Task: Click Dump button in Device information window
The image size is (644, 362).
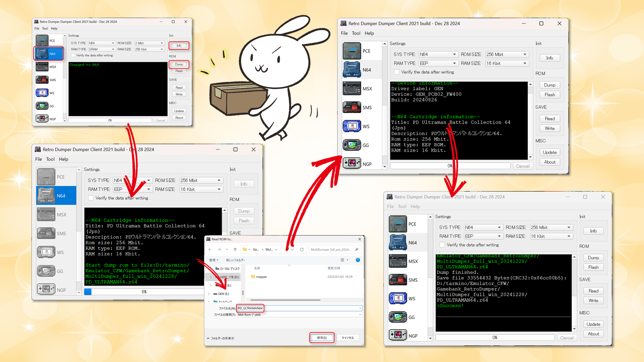Action: point(550,85)
